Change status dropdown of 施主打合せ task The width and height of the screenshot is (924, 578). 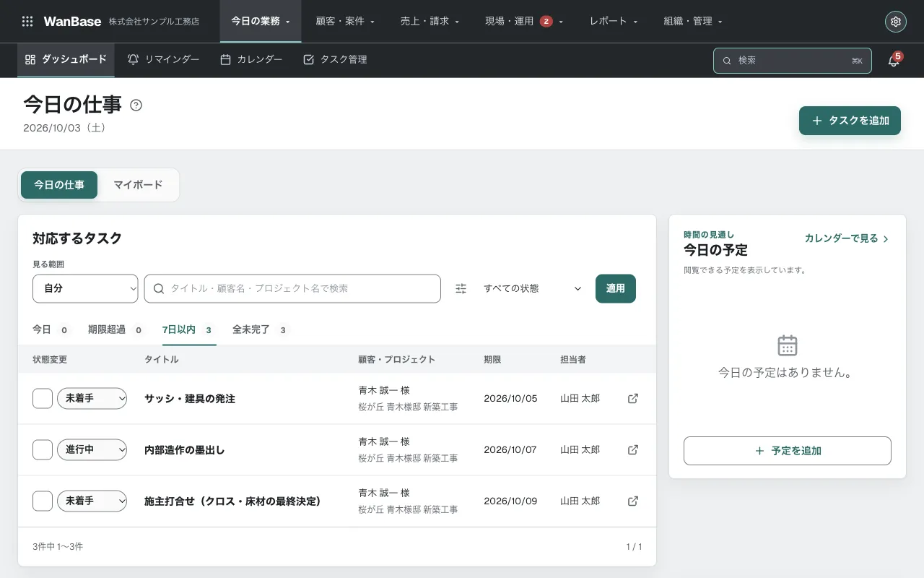pyautogui.click(x=92, y=501)
